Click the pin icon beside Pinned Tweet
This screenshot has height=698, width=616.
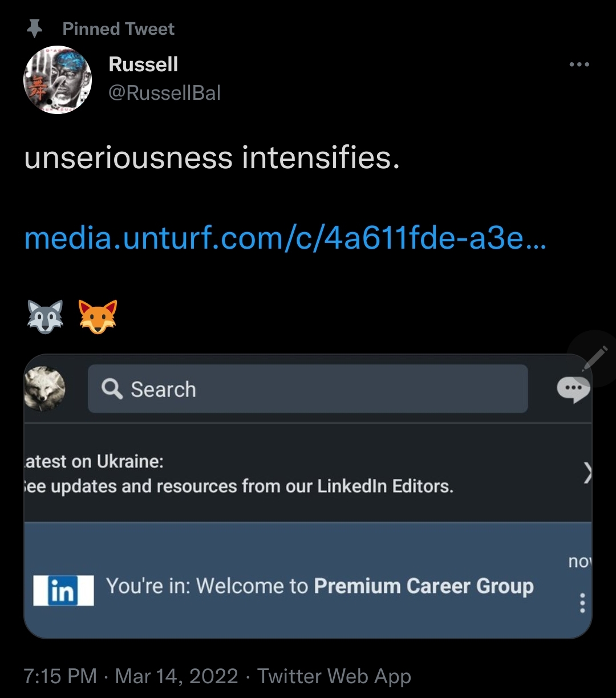coord(35,29)
